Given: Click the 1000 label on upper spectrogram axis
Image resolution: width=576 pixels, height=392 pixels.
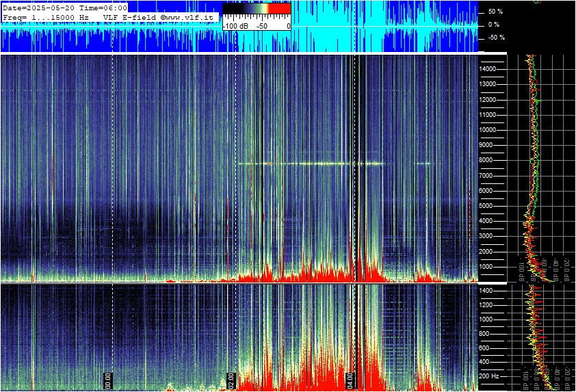Looking at the screenshot, I should tap(487, 267).
